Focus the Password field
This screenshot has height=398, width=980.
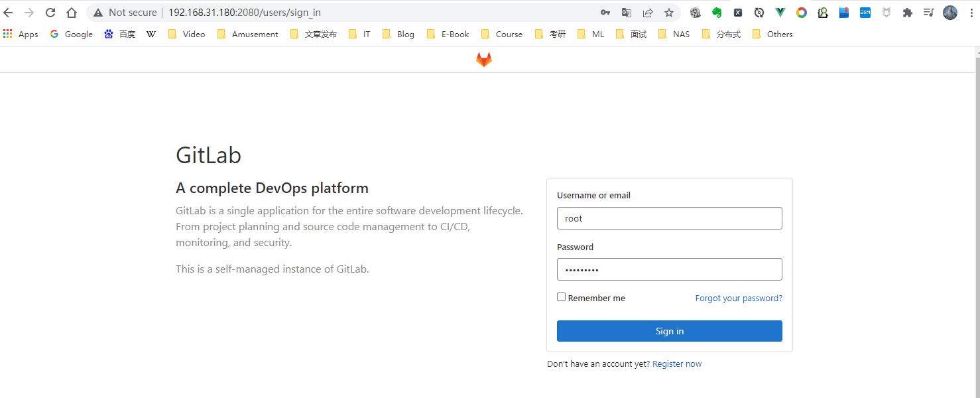click(670, 269)
